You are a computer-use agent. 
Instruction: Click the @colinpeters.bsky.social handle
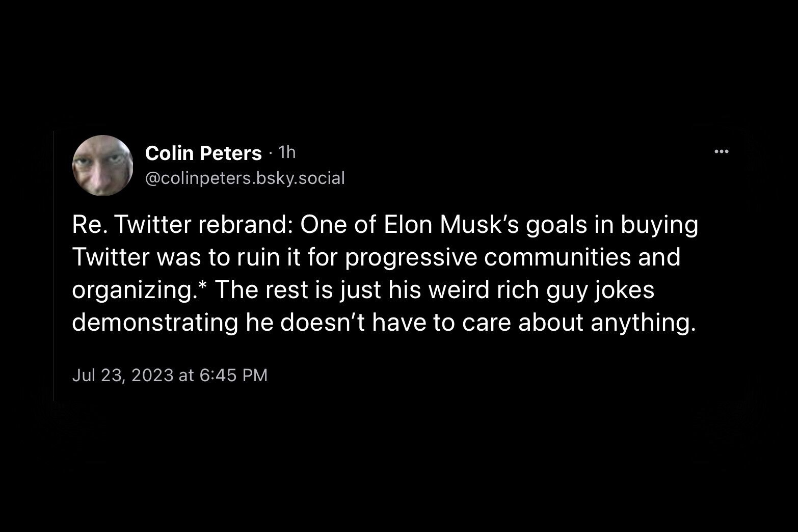(245, 178)
